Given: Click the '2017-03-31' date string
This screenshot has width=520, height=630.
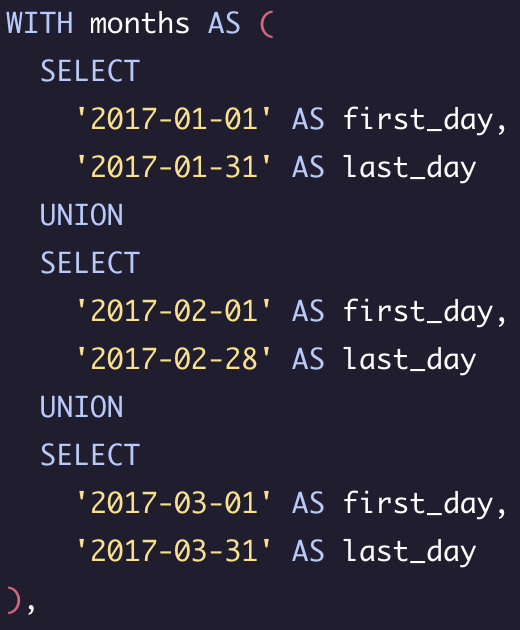Looking at the screenshot, I should pos(174,551).
